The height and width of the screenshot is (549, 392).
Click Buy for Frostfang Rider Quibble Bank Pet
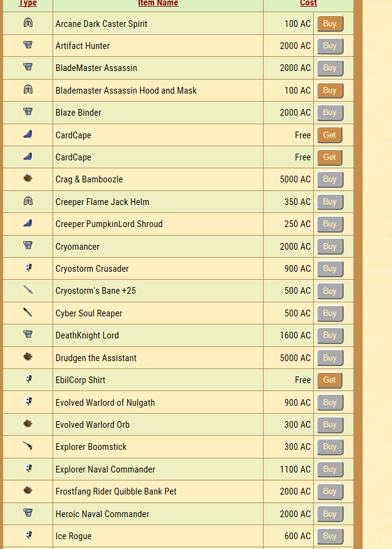330,491
